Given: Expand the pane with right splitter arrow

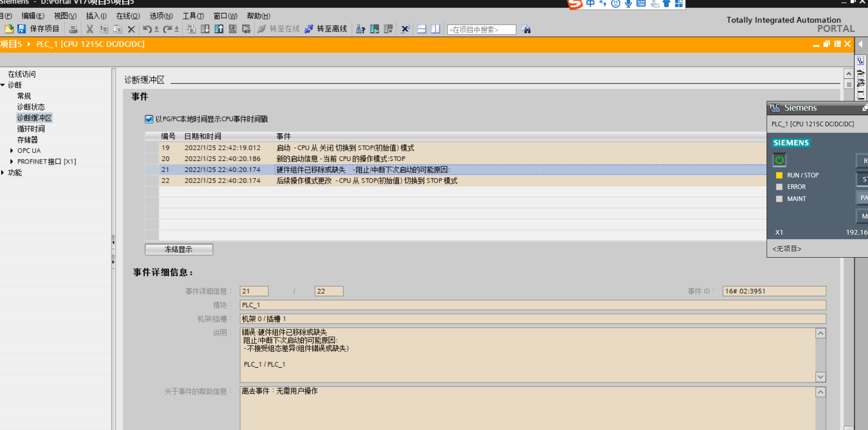Looking at the screenshot, I should (x=113, y=262).
